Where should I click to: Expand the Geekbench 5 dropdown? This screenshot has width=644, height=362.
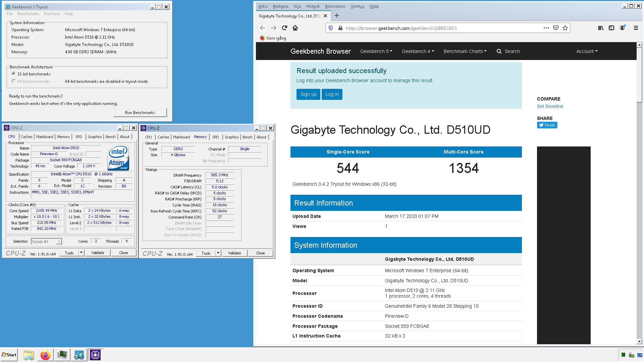tap(376, 51)
